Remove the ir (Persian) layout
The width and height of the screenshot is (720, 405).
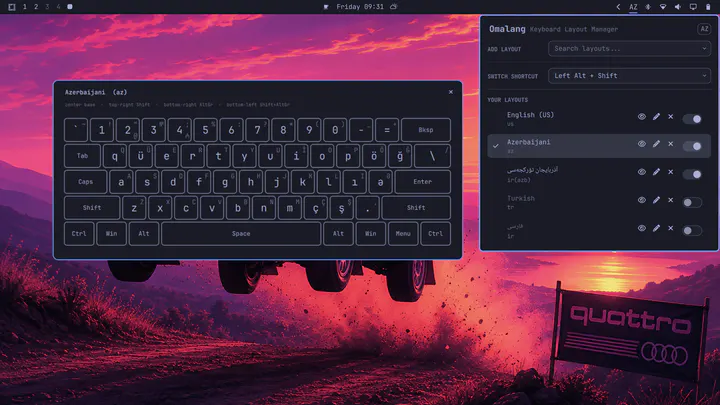point(670,228)
